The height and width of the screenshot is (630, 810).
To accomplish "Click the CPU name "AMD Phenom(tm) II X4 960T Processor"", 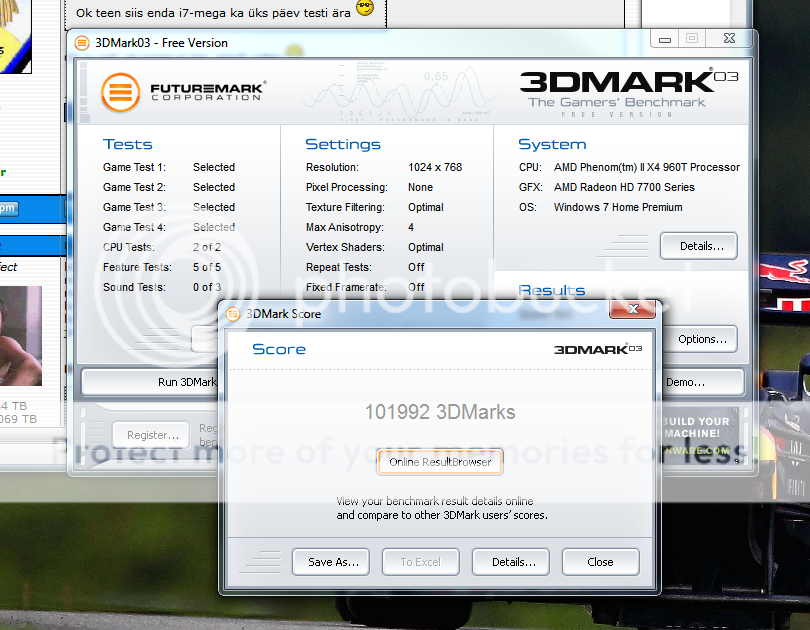I will (x=647, y=167).
